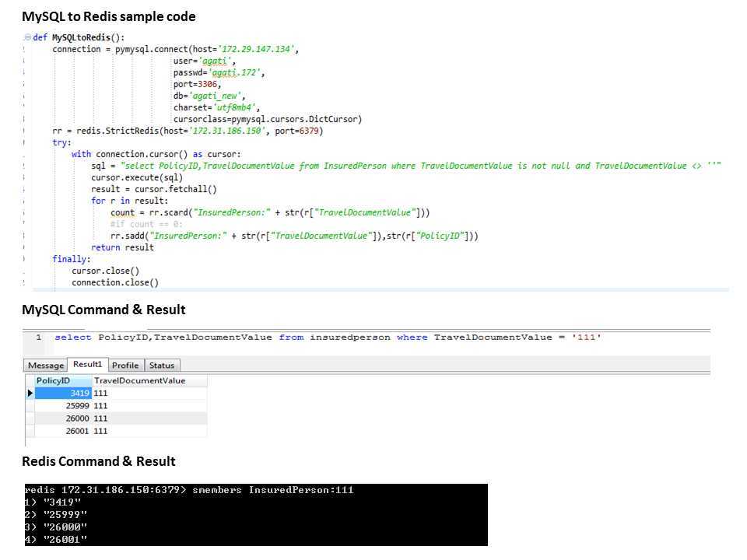Click the connection.close() line

pyautogui.click(x=115, y=282)
